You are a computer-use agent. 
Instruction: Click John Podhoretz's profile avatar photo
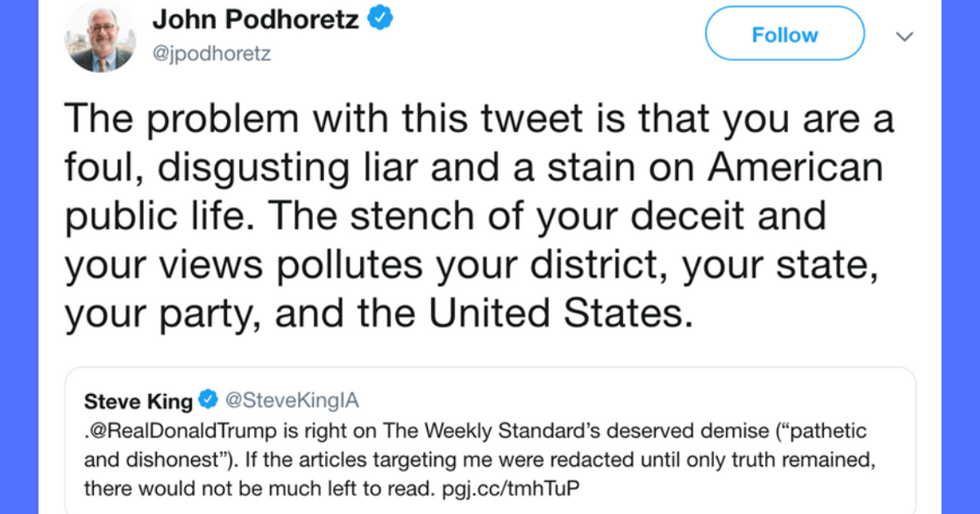[x=100, y=35]
